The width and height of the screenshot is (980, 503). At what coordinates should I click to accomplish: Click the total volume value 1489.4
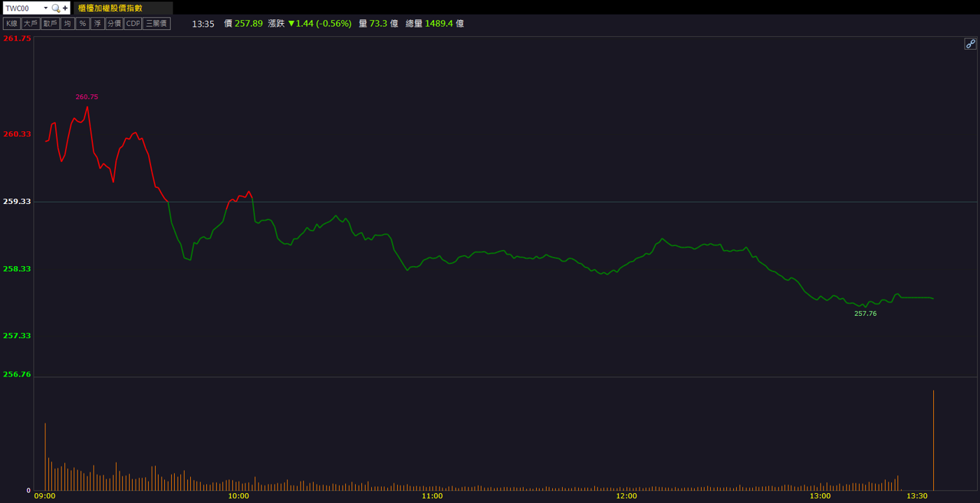click(x=439, y=24)
